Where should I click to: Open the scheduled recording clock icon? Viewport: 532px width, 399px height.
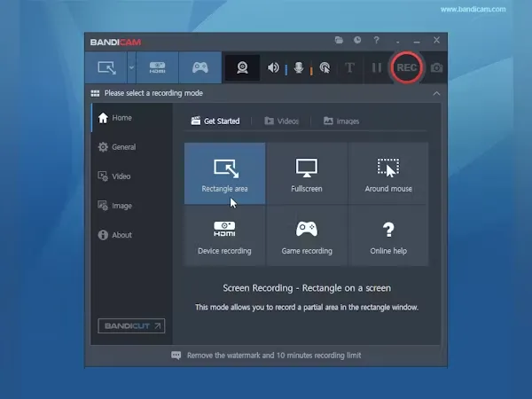point(357,40)
